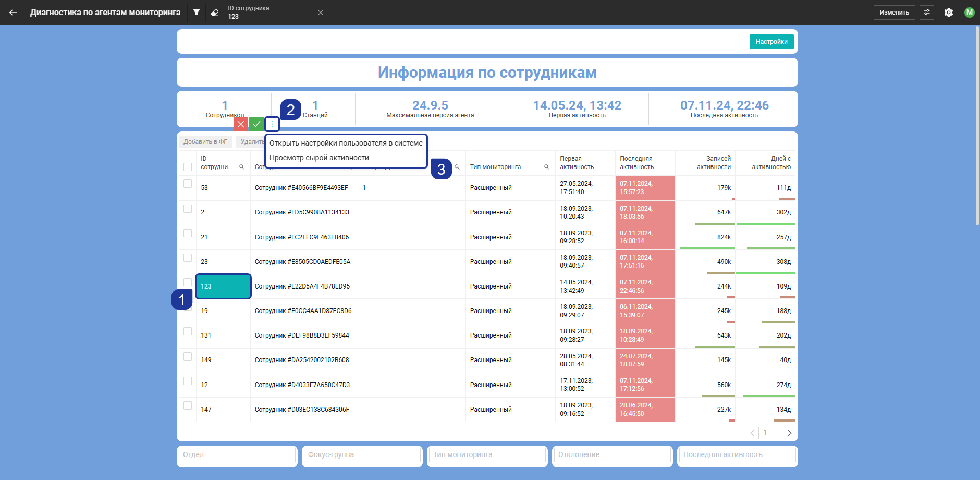Open the bottom Последняя активность filter dropdown
980x480 pixels.
tap(738, 455)
